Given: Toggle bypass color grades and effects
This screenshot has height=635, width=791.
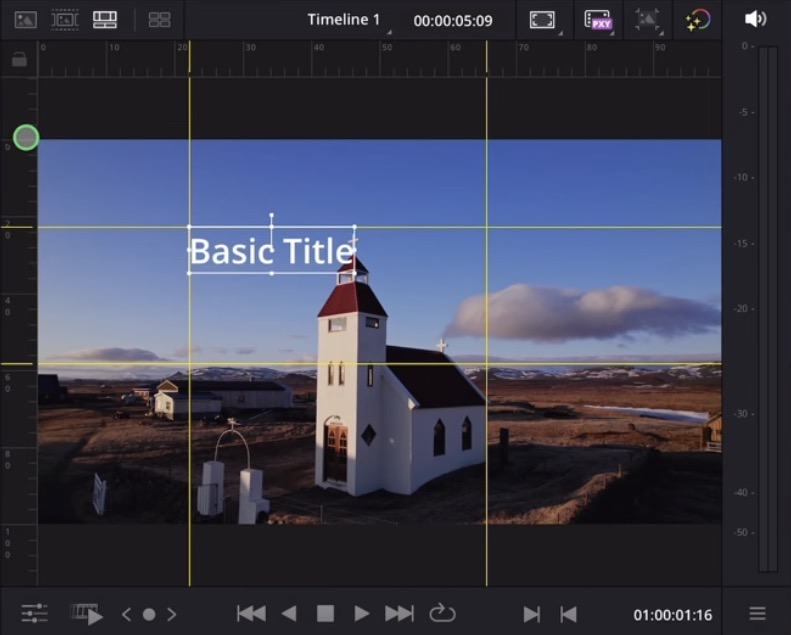Looking at the screenshot, I should 698,21.
